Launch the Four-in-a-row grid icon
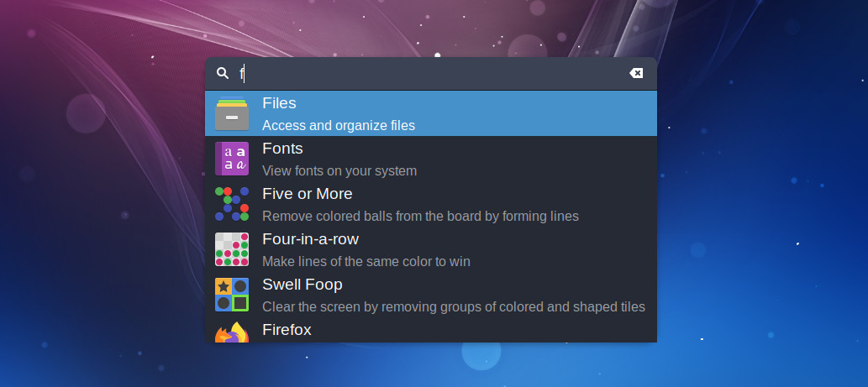Viewport: 868px width, 387px height. coord(232,249)
